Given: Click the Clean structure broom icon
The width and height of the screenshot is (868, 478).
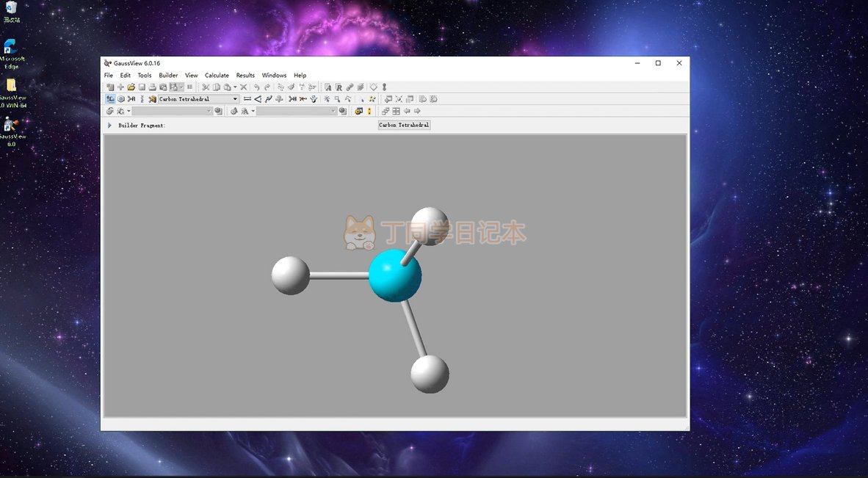Looking at the screenshot, I should [314, 99].
